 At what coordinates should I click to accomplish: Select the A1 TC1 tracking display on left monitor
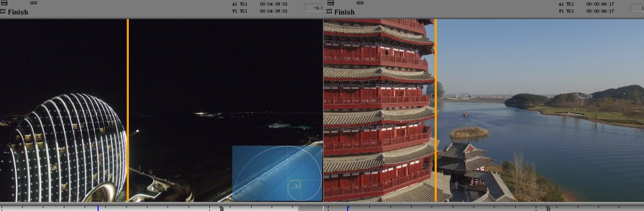coord(239,4)
